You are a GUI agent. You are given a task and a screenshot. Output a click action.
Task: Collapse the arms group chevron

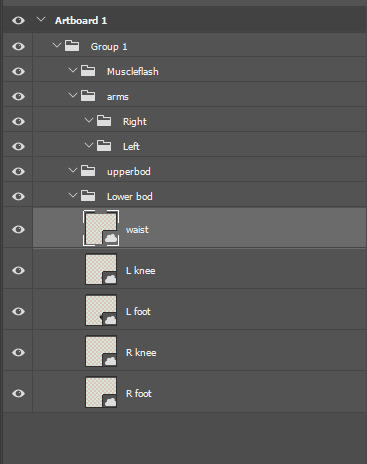(73, 95)
